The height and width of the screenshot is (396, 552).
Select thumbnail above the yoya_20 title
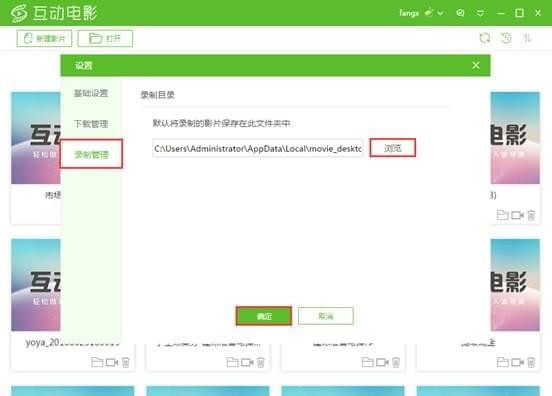click(36, 285)
